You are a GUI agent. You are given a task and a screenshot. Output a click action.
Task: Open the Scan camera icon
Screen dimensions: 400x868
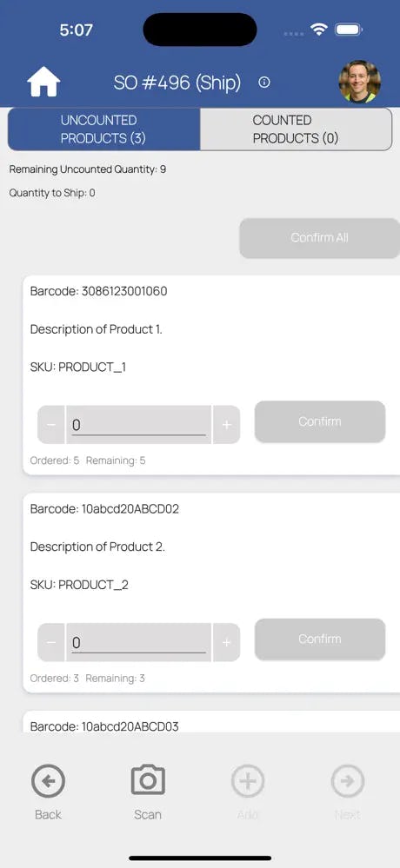click(148, 780)
